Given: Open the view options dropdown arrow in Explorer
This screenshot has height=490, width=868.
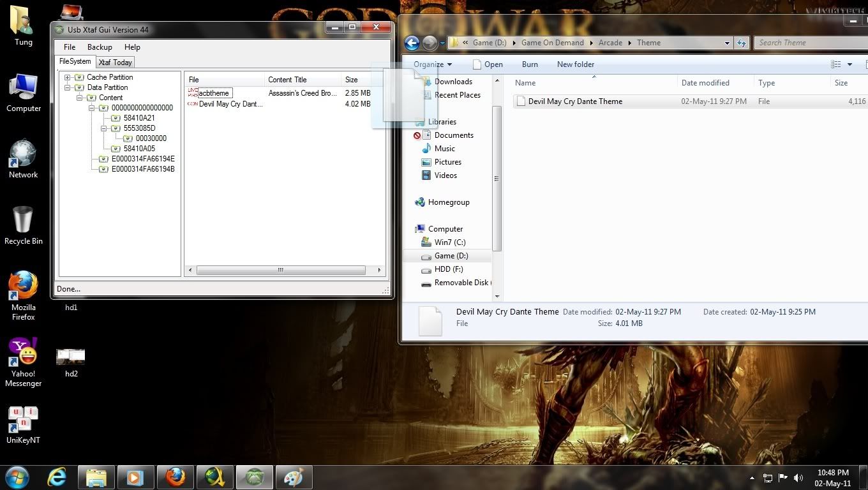Looking at the screenshot, I should 849,64.
